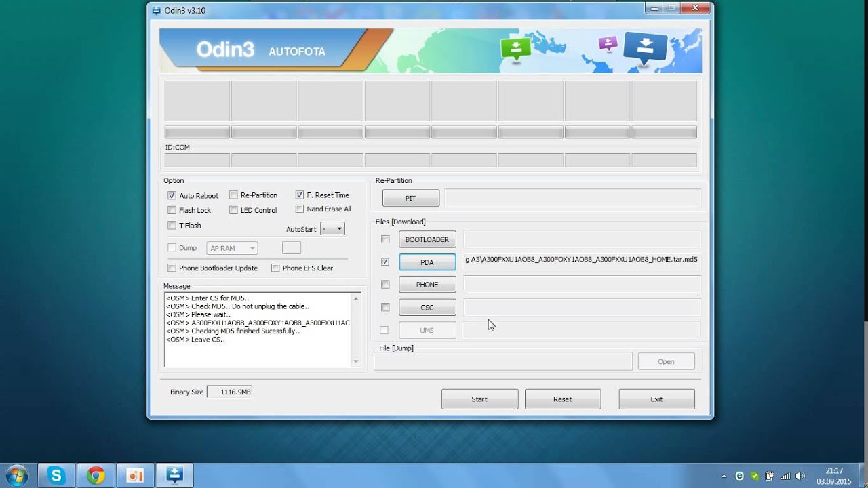Open the orange recorder app in taskbar

point(135,476)
